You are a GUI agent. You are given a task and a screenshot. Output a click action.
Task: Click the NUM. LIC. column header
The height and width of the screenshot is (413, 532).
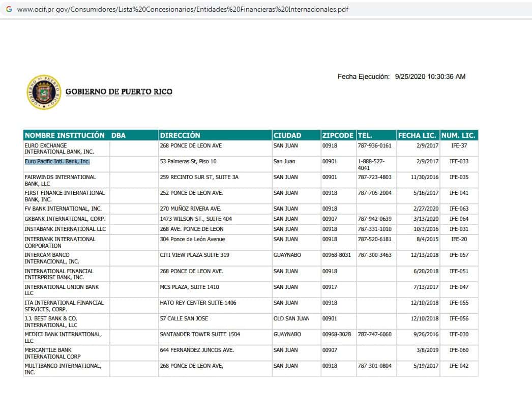point(458,135)
